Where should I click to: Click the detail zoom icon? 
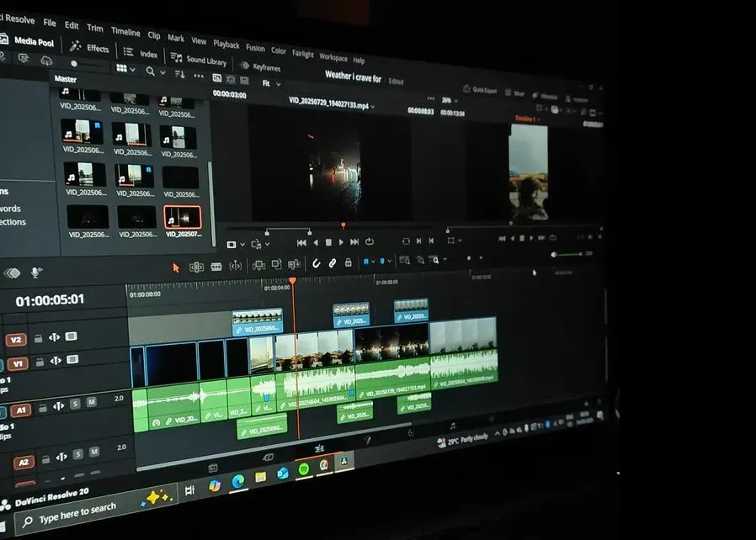tap(420, 260)
